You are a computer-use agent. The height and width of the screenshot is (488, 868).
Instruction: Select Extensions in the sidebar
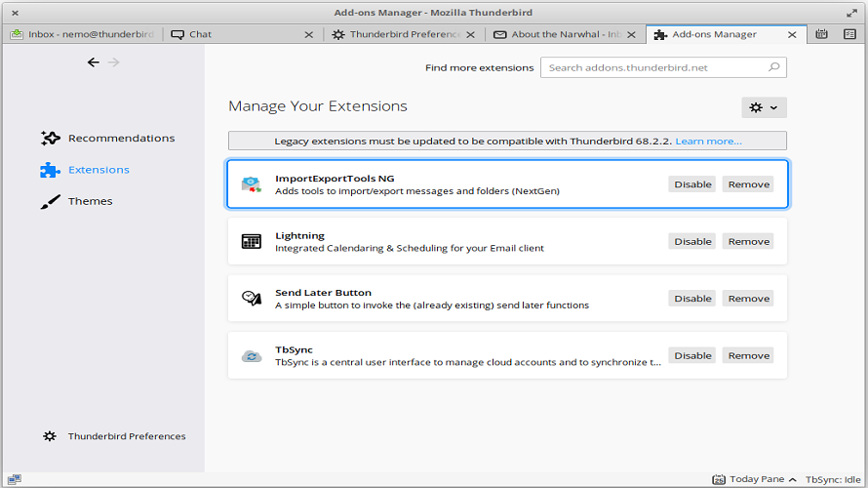(x=85, y=170)
